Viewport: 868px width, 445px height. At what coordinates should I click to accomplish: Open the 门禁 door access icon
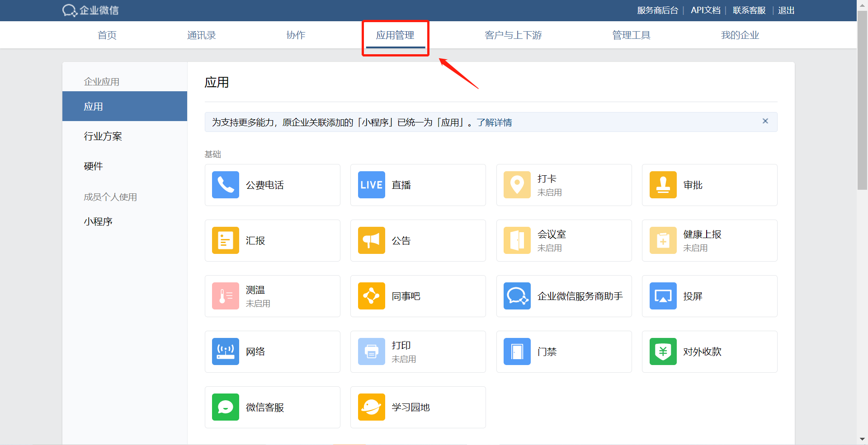[x=517, y=351]
